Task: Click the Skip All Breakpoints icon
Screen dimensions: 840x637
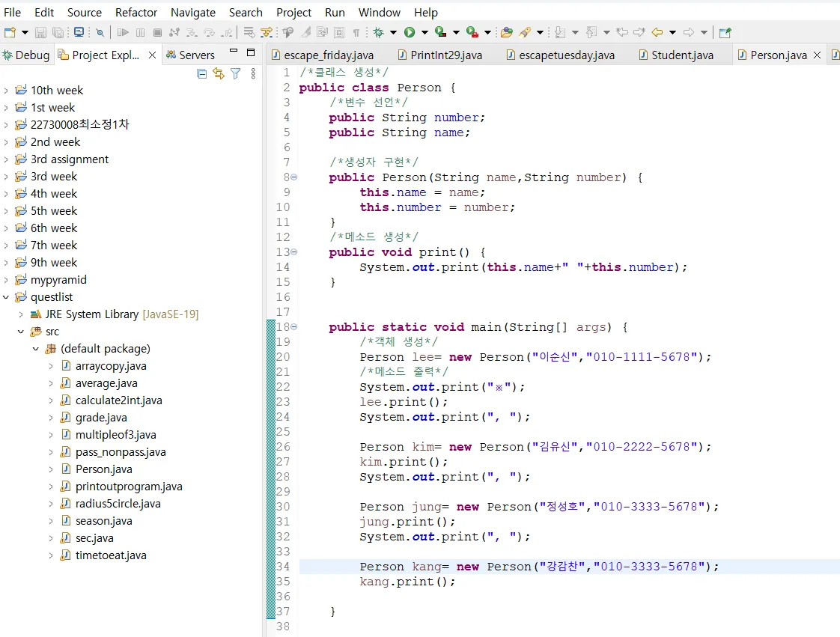Action: coord(100,32)
